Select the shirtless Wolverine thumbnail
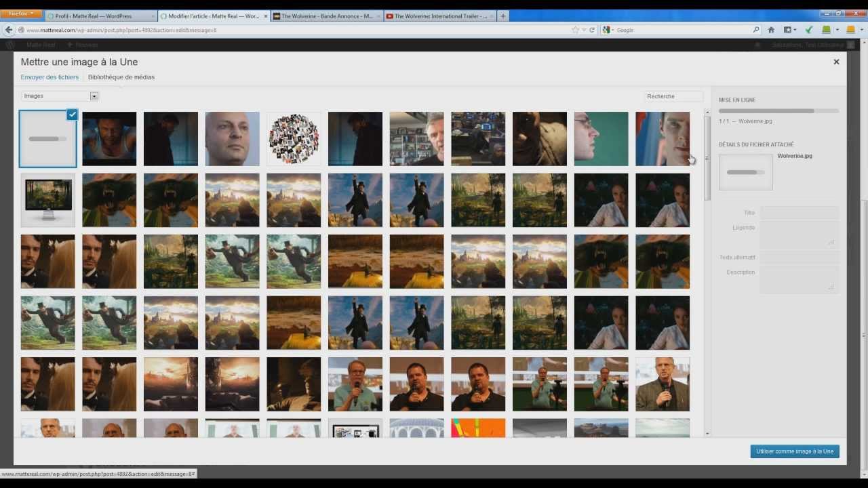 [x=109, y=139]
